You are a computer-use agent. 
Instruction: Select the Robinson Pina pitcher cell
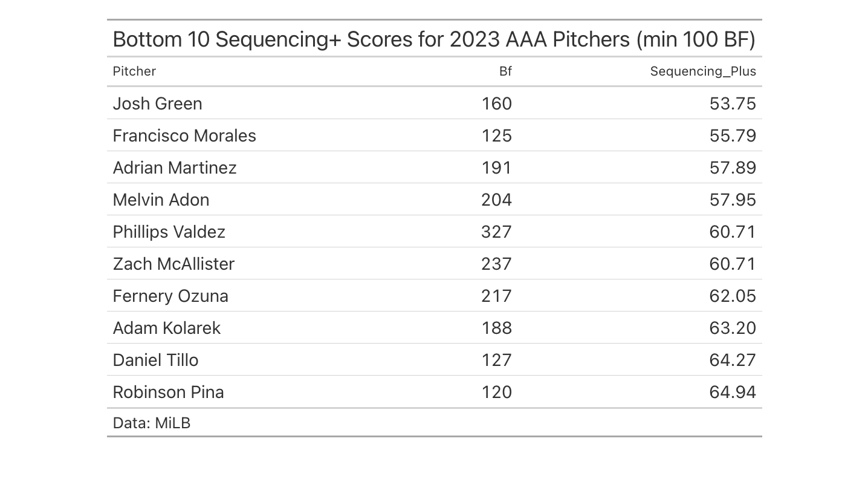pos(168,392)
